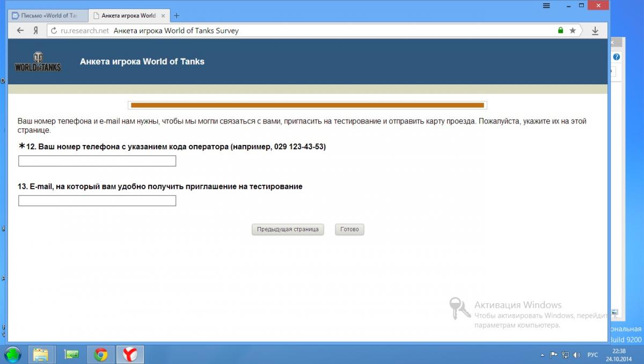Click the heading Анкета игрока World of Tanks
Image resolution: width=644 pixels, height=364 pixels.
(x=142, y=62)
